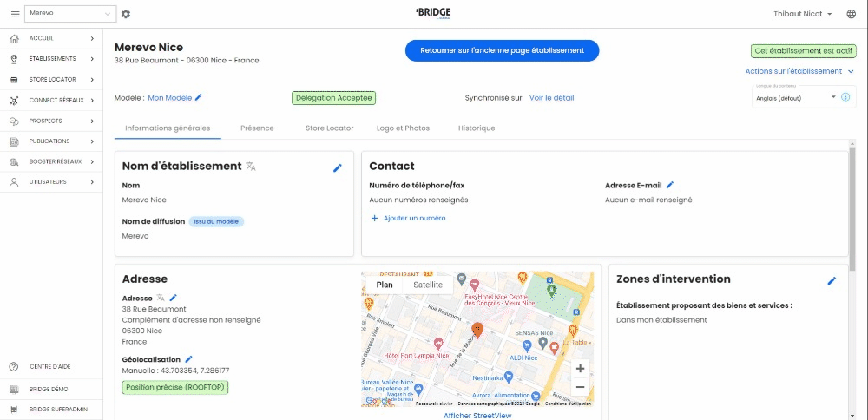Image resolution: width=868 pixels, height=420 pixels.
Task: Click Retourner sur l'ancienne page établissement
Action: 502,50
